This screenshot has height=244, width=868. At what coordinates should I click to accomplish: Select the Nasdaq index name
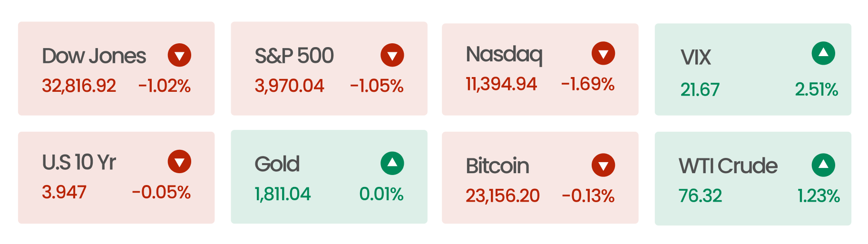pyautogui.click(x=504, y=55)
